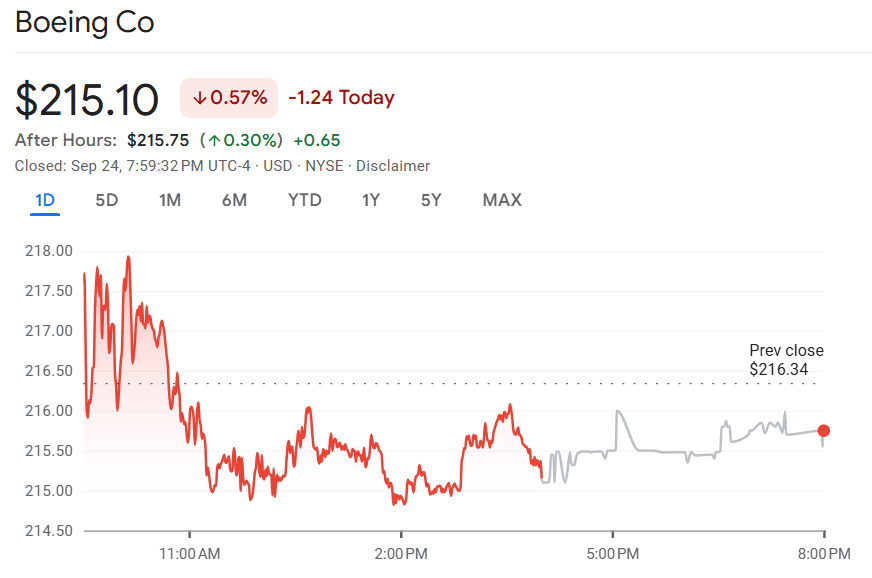Screen dimensions: 872x578
Task: Click the Prev close $216.34 label
Action: [x=786, y=360]
